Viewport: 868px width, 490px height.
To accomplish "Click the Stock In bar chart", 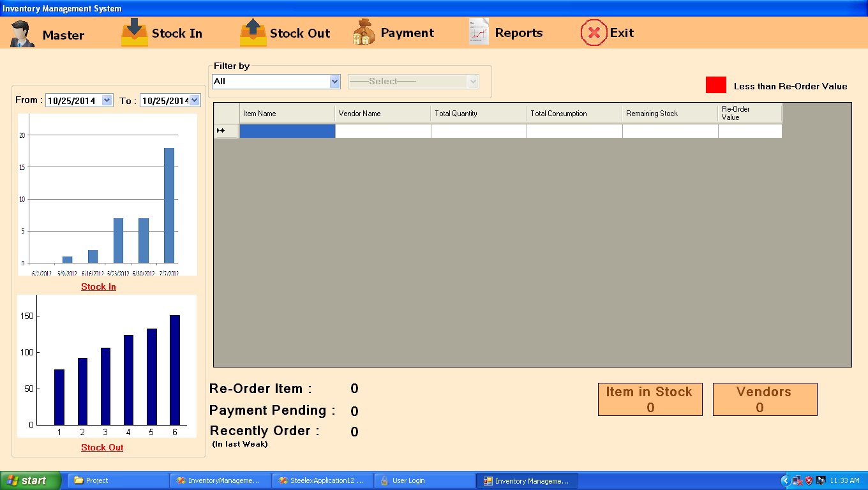I will point(107,195).
